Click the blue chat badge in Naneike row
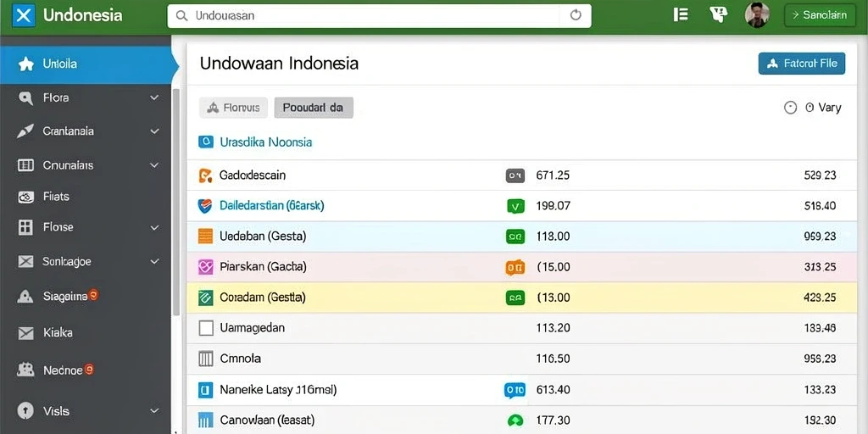868x434 pixels. coord(515,390)
